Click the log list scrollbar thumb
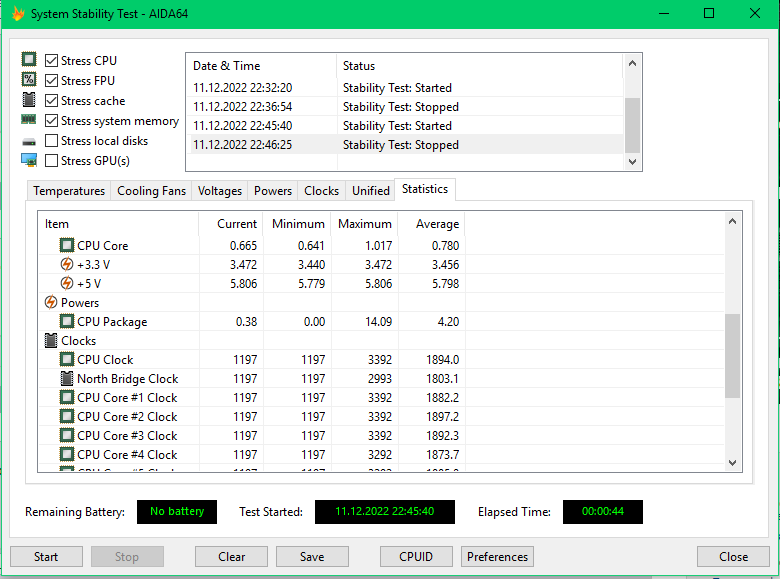 (632, 125)
